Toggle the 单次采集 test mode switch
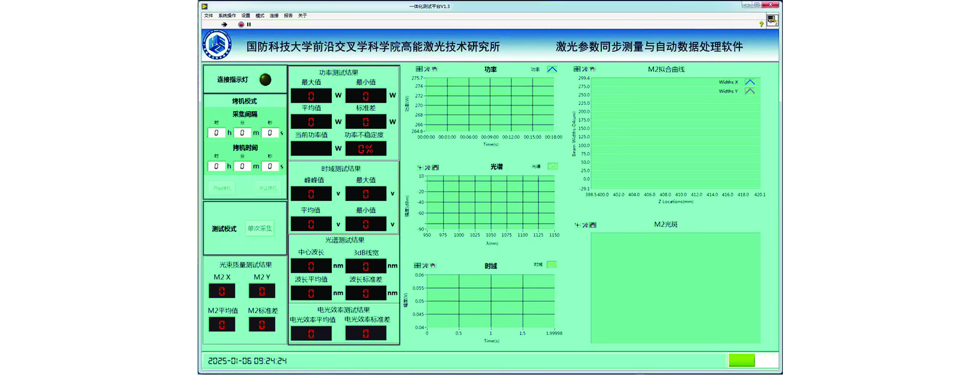The height and width of the screenshot is (375, 980). pyautogui.click(x=260, y=228)
